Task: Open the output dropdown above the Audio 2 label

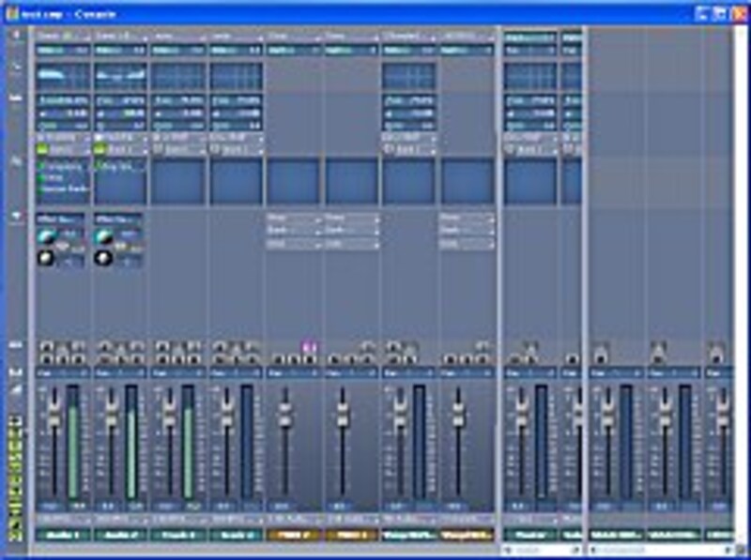Action: [120, 520]
